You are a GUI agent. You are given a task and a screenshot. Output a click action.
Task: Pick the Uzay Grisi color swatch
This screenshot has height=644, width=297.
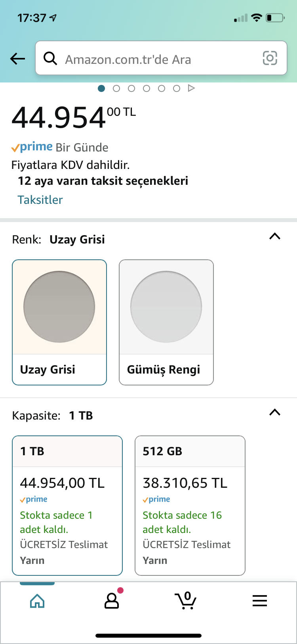click(x=59, y=307)
